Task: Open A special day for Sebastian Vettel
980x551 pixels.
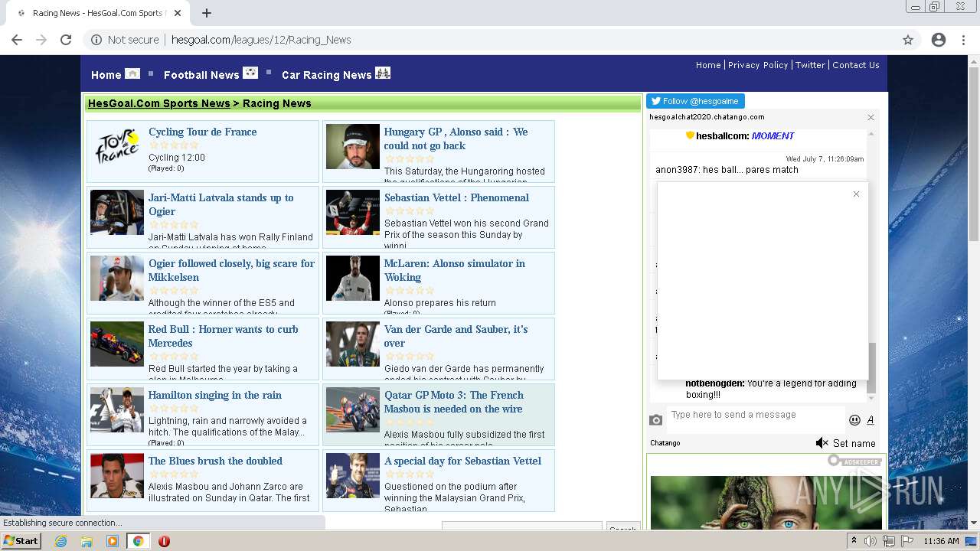Action: click(462, 461)
